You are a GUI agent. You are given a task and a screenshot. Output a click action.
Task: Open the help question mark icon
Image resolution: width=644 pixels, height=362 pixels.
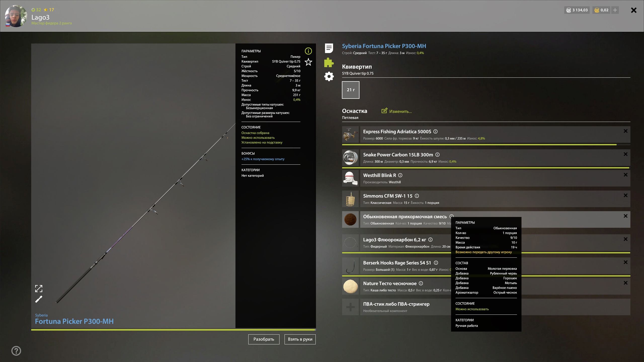point(16,351)
